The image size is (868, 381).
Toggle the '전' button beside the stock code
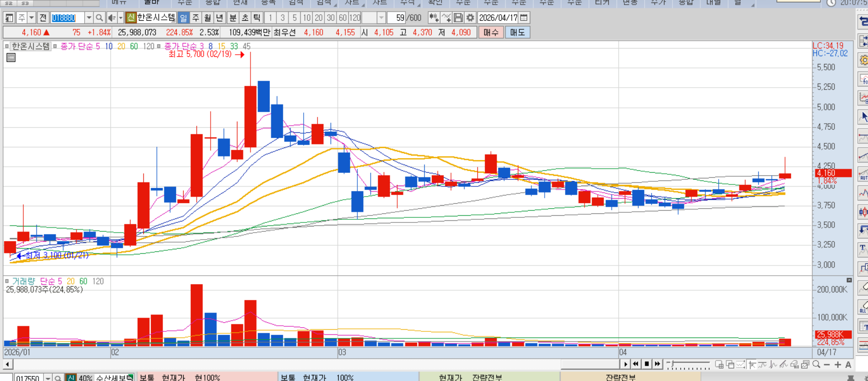(43, 18)
